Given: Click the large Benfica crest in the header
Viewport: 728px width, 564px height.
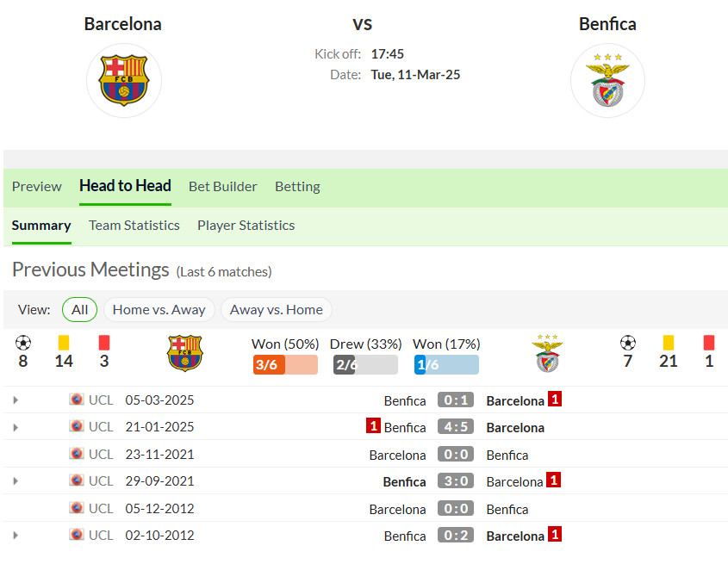Looking at the screenshot, I should (607, 80).
